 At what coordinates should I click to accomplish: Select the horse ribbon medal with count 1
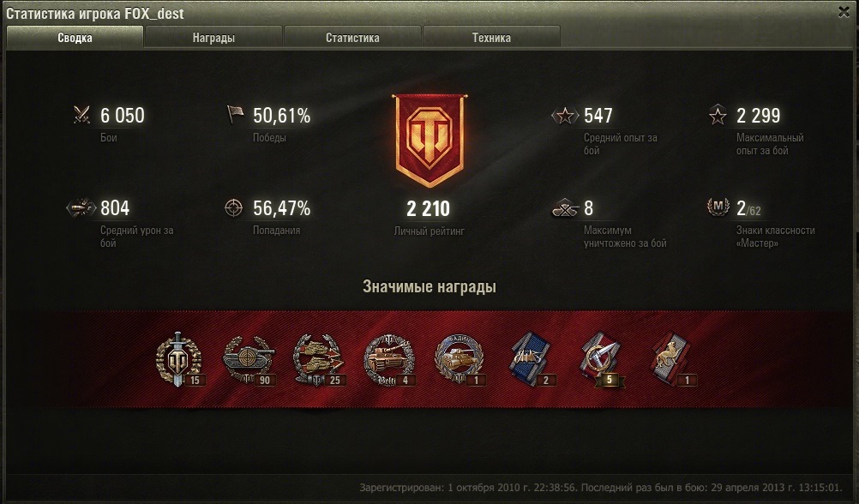coord(673,359)
